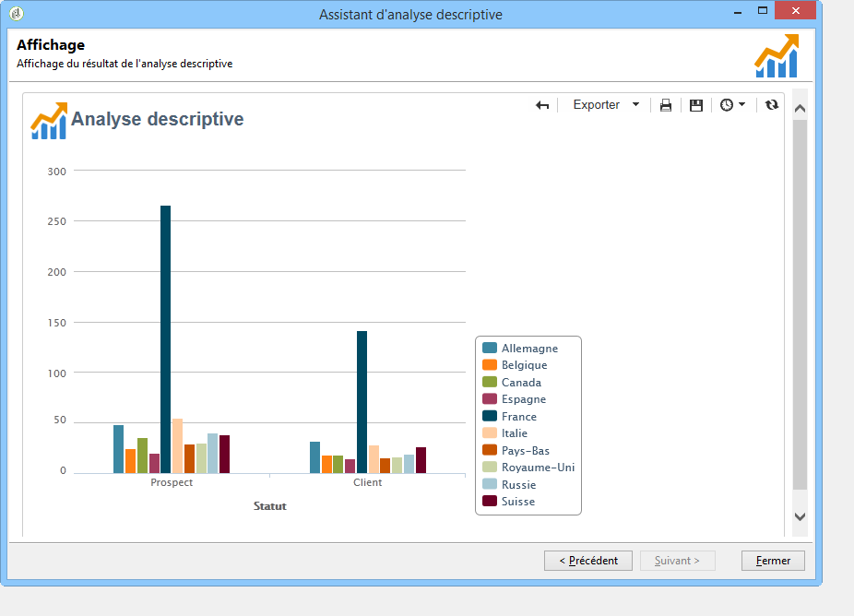Refresh the analysis with the reload icon
Viewport: 854px width, 616px height.
point(771,104)
